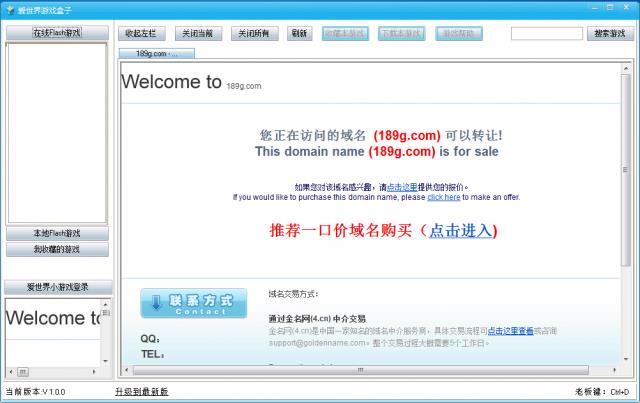Open the 我收藏的游戏 section
The width and height of the screenshot is (640, 403).
57,249
